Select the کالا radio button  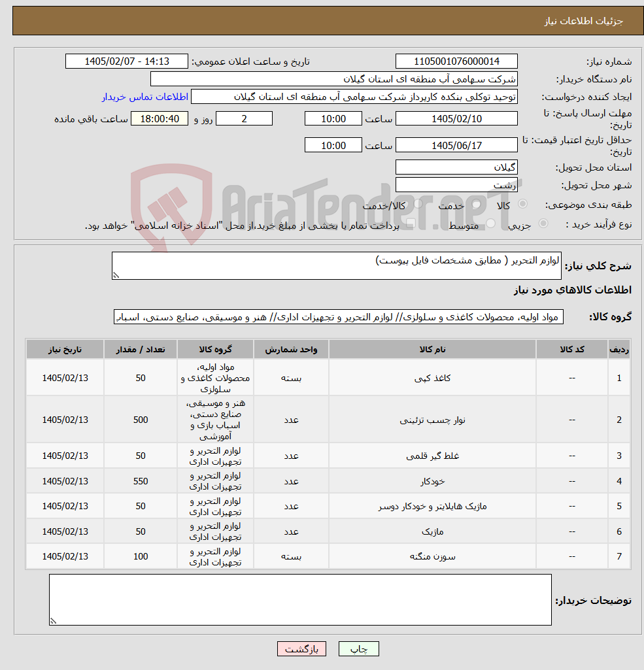click(522, 204)
